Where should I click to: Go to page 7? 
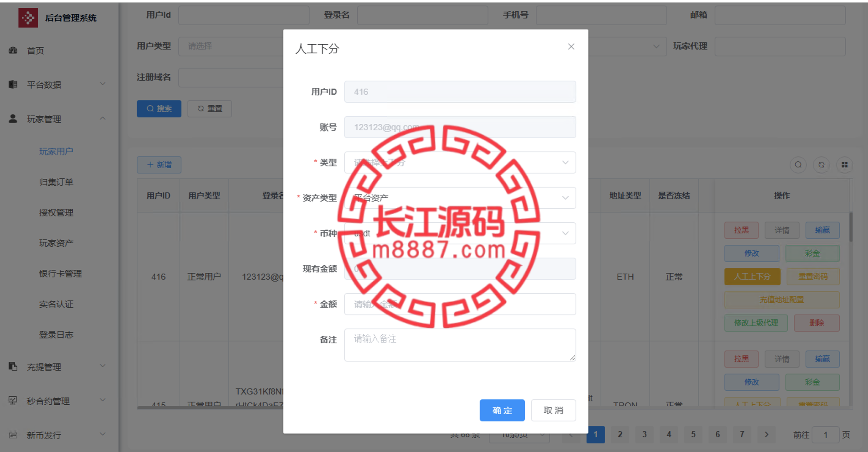[x=742, y=435]
